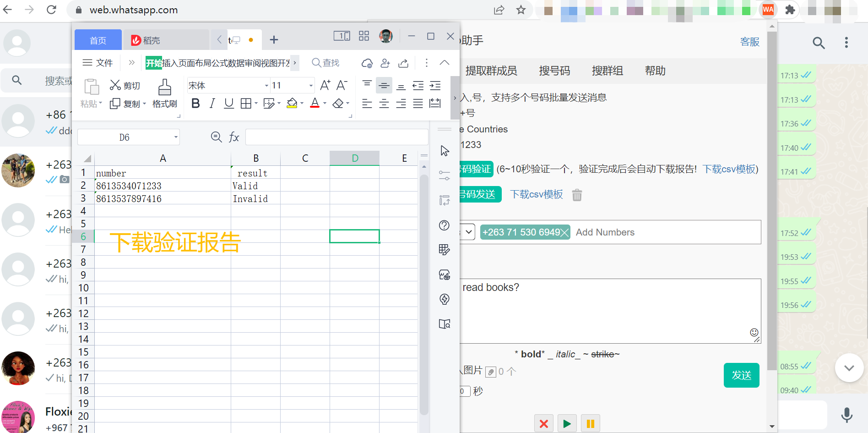The image size is (868, 433).
Task: Collapse the ribbon with chevron up
Action: 444,63
